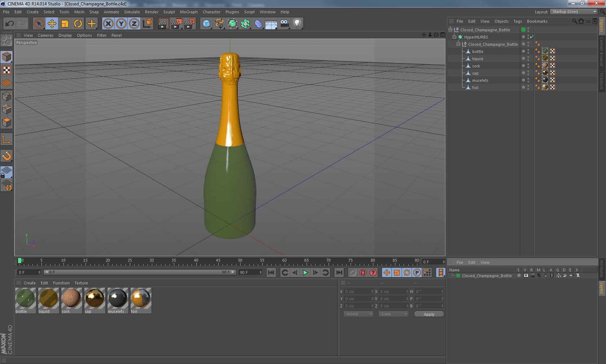
Task: Open the Content Browser side tab
Action: (602, 51)
